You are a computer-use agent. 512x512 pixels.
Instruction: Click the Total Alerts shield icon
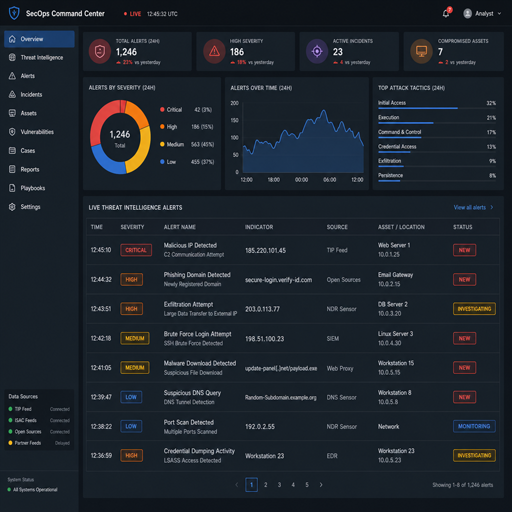click(100, 51)
